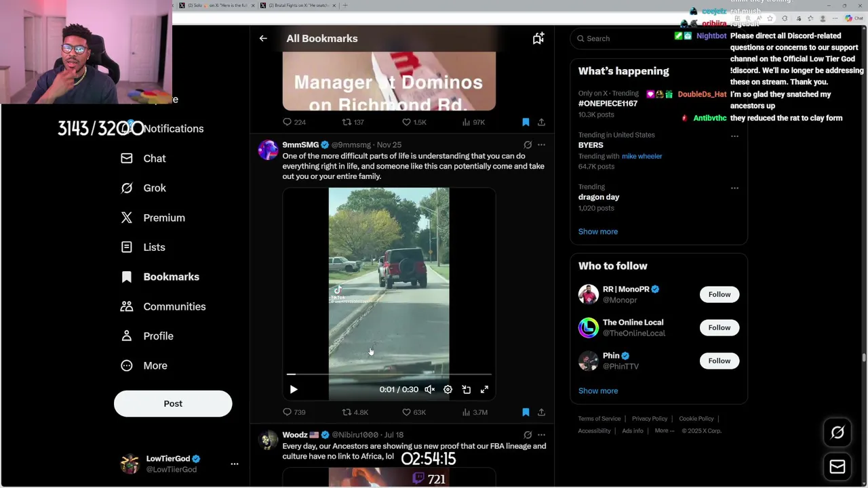Share the Dominos post
The image size is (868, 488).
coord(541,122)
